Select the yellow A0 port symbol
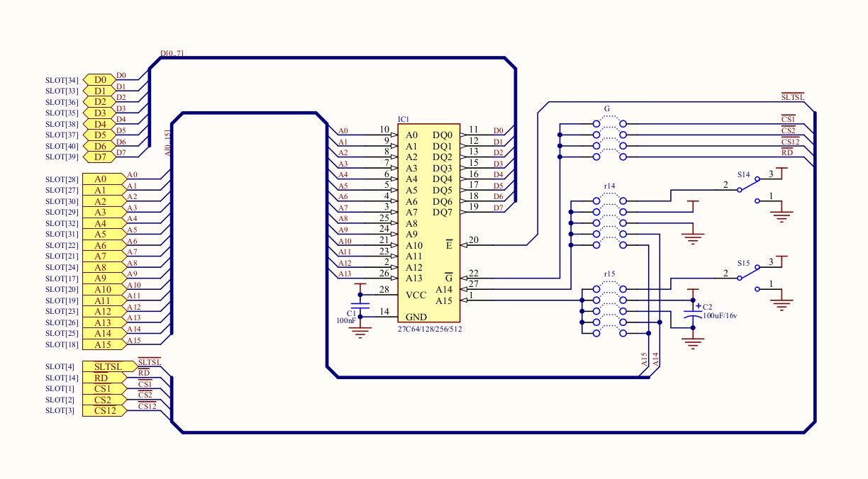The height and width of the screenshot is (479, 868). (x=104, y=179)
